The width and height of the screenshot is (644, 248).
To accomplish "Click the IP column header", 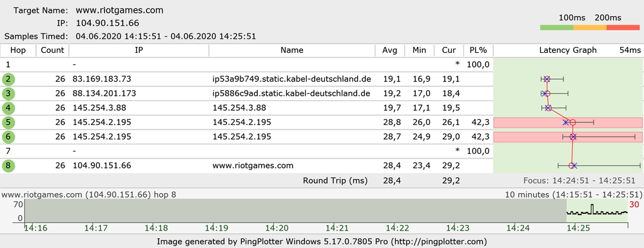I will point(139,50).
